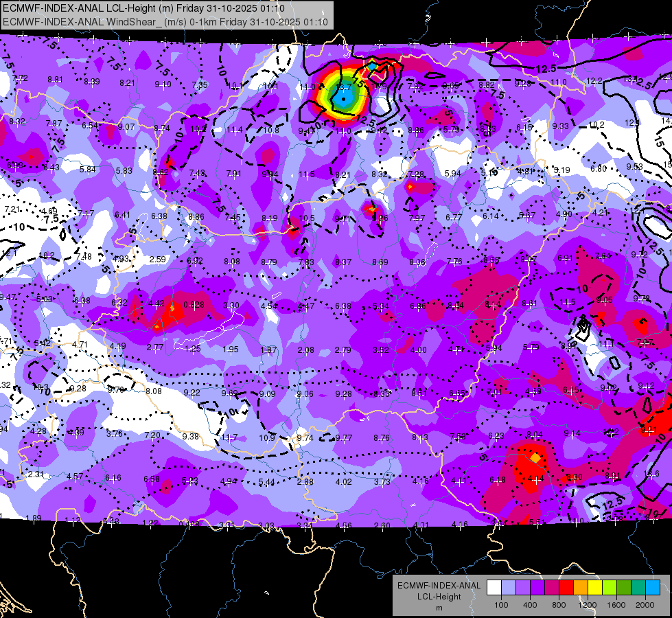The height and width of the screenshot is (618, 672).
Task: Click the wind shear value 3.73
Action: [382, 481]
